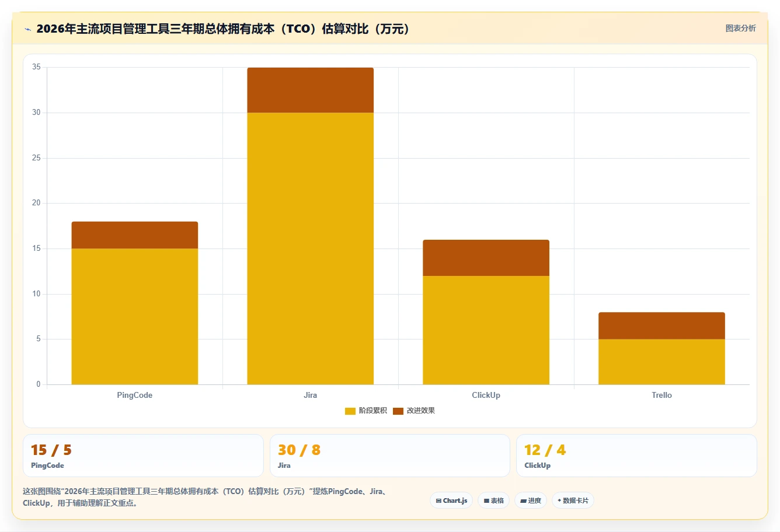The width and height of the screenshot is (780, 532).
Task: Click the y-axis value 35
Action: (x=36, y=67)
